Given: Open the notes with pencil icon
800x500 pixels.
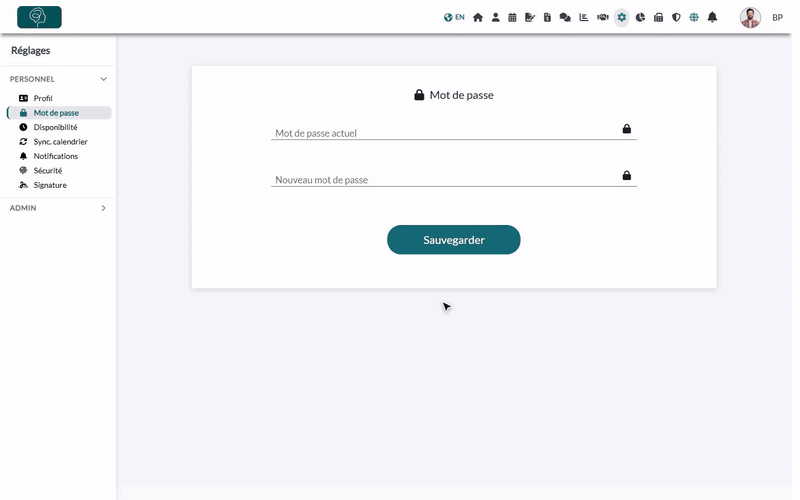Looking at the screenshot, I should (530, 17).
